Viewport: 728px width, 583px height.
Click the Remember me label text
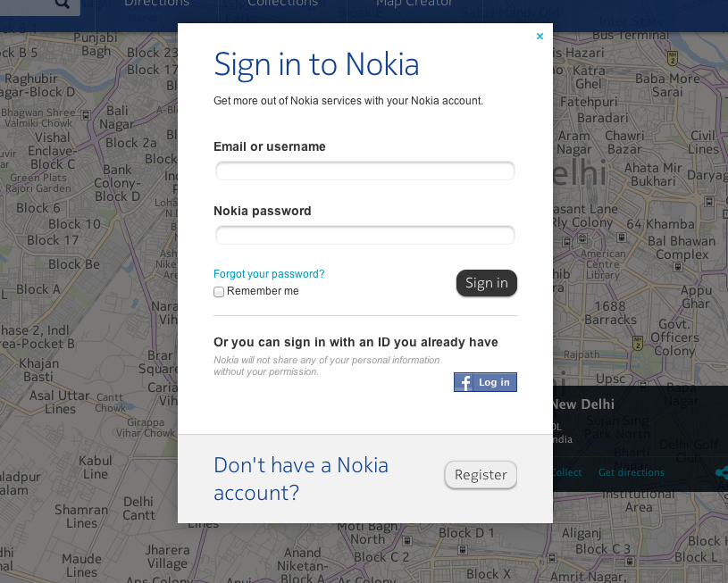click(263, 291)
